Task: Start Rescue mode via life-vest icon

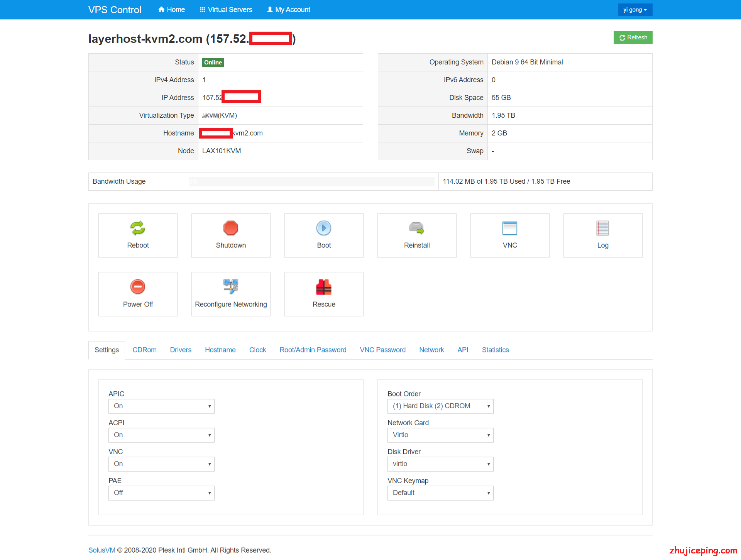Action: [324, 287]
